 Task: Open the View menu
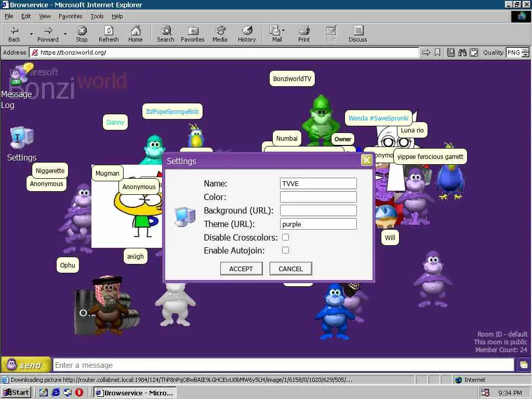[45, 16]
